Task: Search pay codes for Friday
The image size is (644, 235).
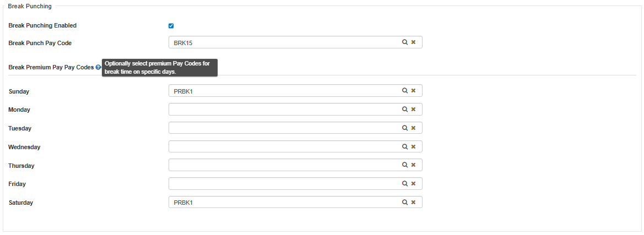Action: [x=404, y=184]
